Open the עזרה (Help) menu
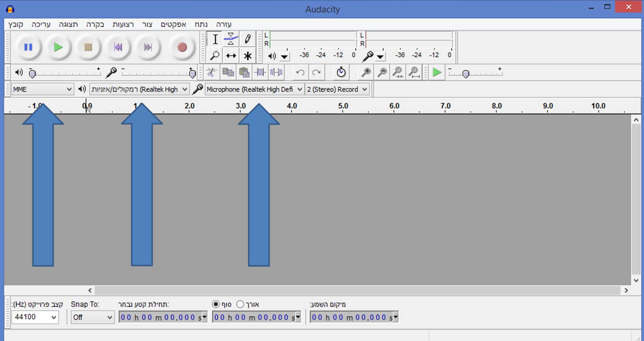The image size is (644, 341). pos(224,24)
